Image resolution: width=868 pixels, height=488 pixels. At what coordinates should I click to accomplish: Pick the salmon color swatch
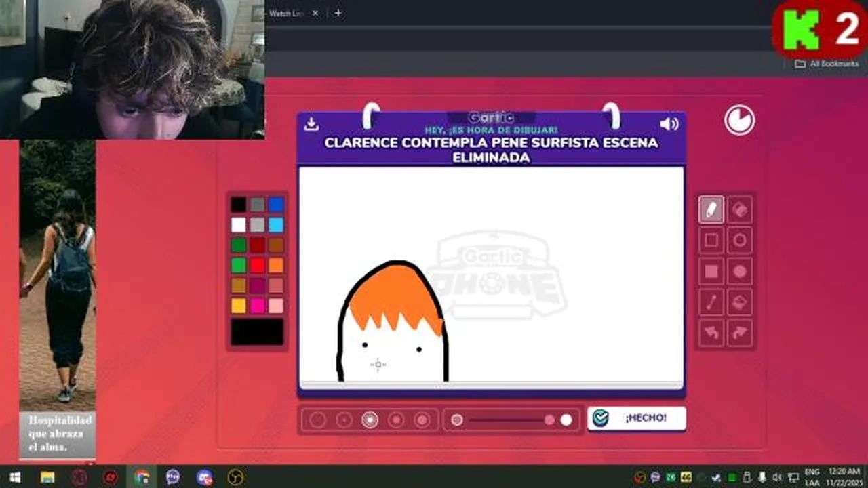click(276, 285)
